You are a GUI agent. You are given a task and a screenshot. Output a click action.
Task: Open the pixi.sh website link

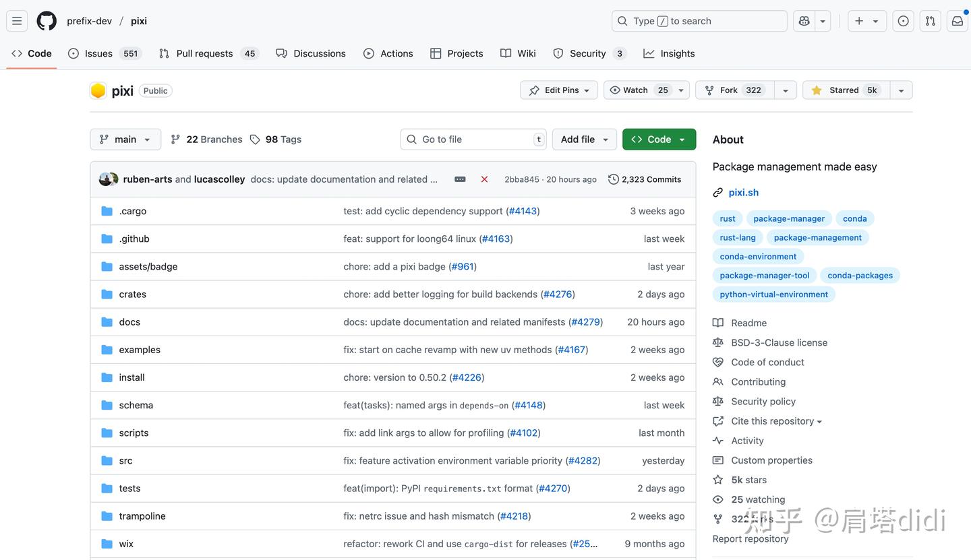tap(743, 193)
